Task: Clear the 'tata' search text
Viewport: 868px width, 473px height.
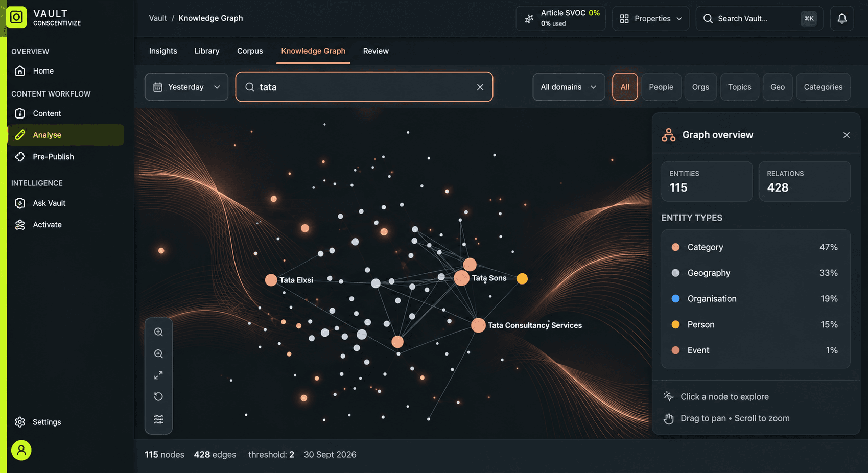Action: (x=480, y=87)
